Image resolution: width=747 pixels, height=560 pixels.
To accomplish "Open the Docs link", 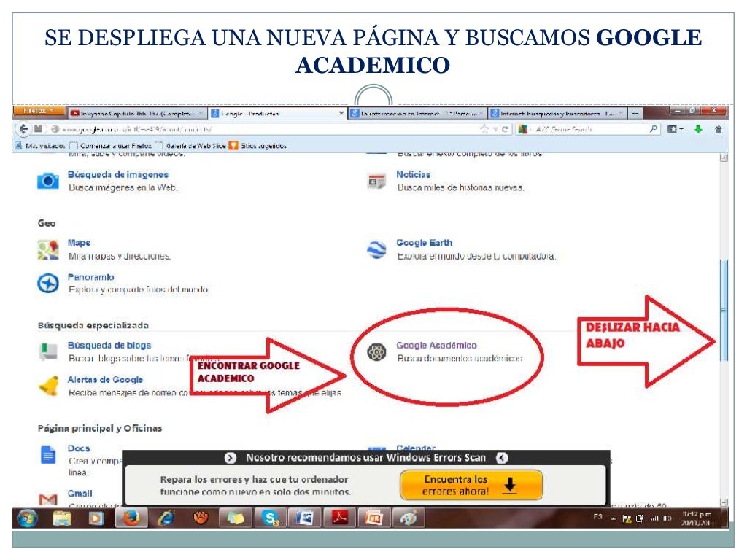I will click(79, 448).
